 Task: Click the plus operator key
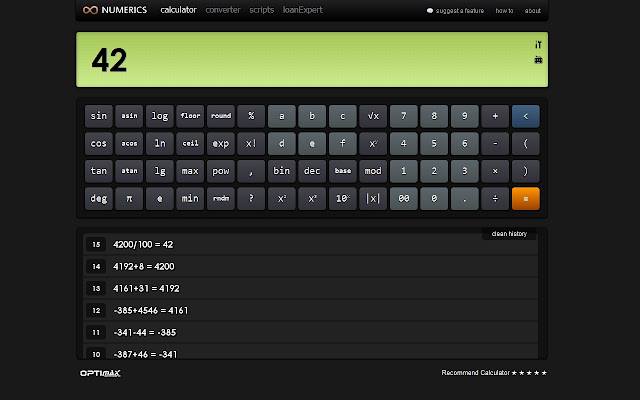[495, 116]
